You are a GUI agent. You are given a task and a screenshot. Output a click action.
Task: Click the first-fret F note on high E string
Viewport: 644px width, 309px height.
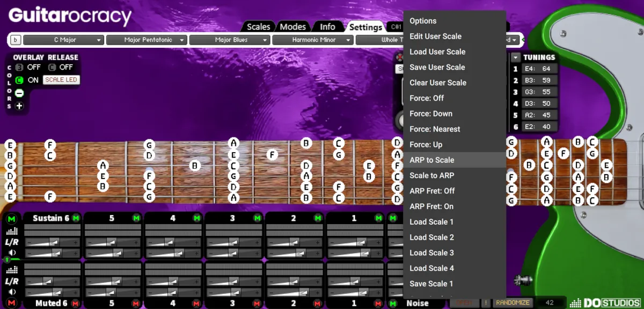click(50, 145)
